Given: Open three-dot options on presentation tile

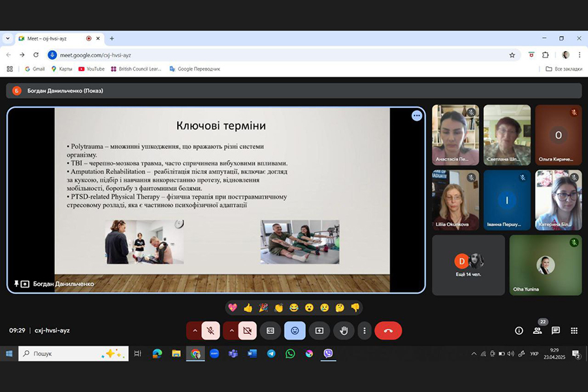Looking at the screenshot, I should 417,116.
